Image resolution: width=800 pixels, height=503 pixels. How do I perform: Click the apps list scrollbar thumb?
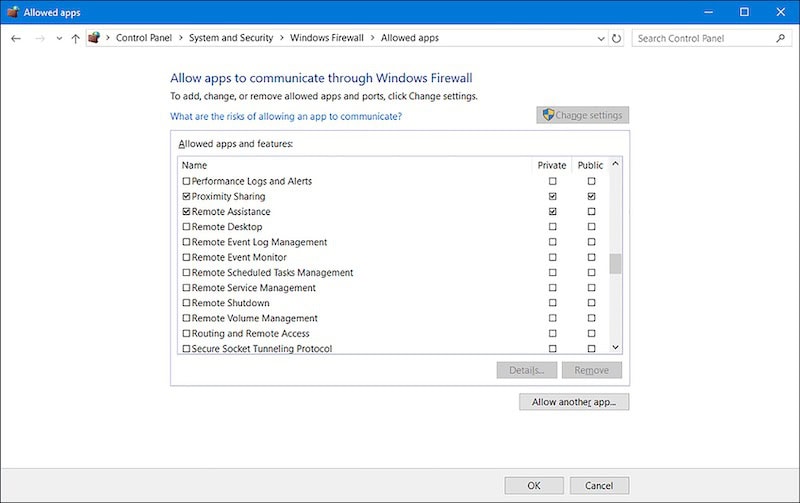point(615,264)
